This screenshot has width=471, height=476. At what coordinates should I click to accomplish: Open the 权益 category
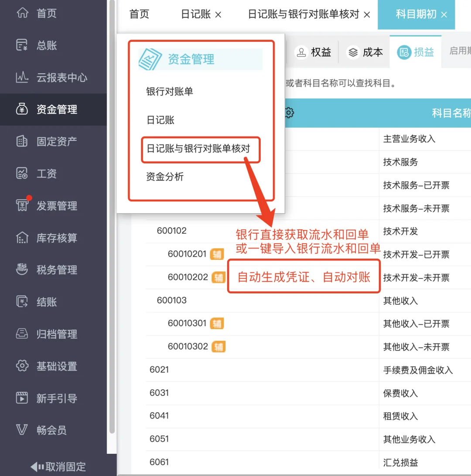coord(314,52)
